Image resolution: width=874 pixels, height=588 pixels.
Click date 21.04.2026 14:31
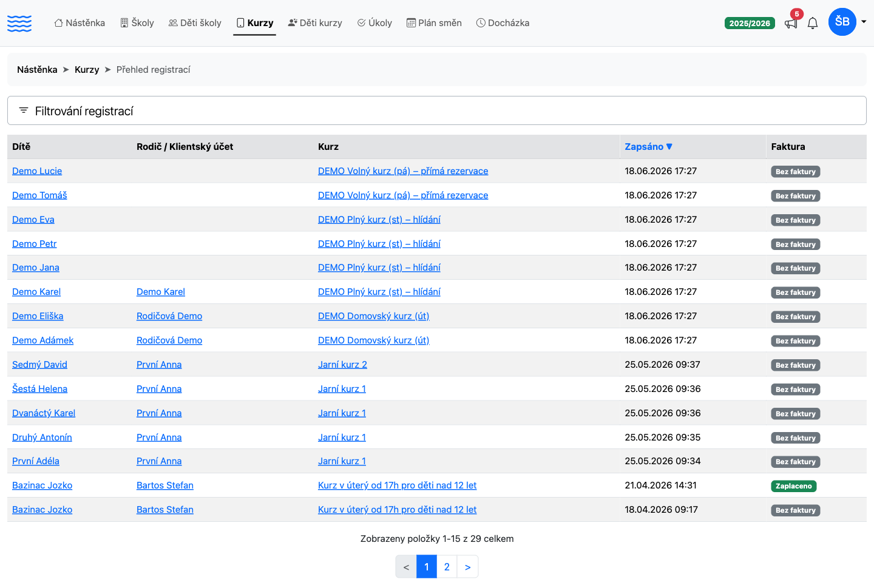coord(660,485)
